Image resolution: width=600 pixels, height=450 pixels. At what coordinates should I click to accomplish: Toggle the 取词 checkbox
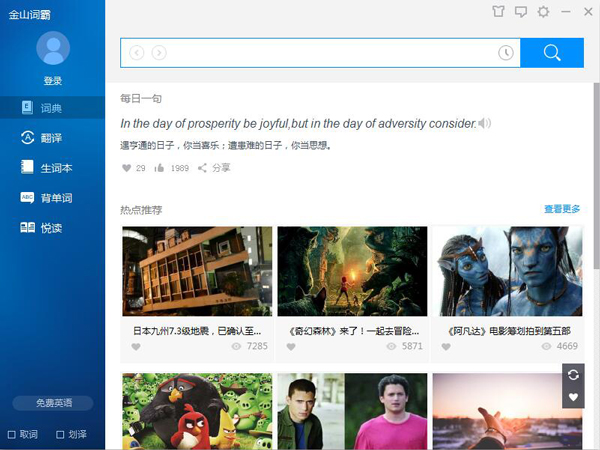coord(12,435)
